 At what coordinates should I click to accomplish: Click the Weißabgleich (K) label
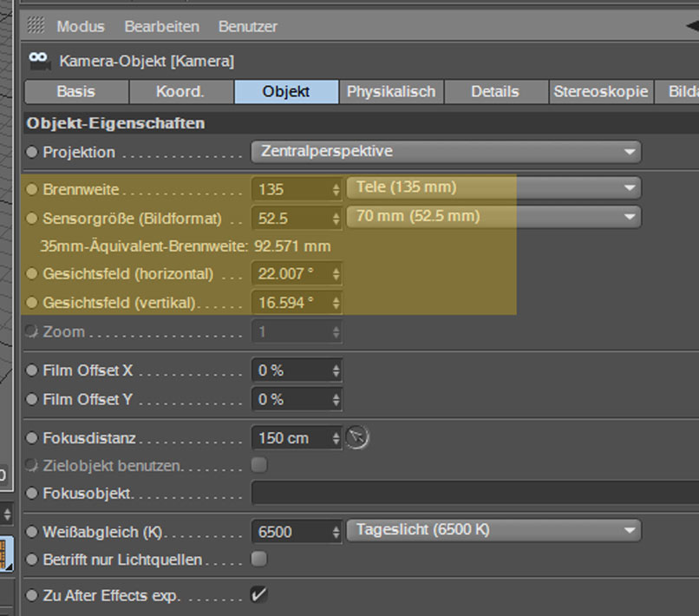click(103, 532)
